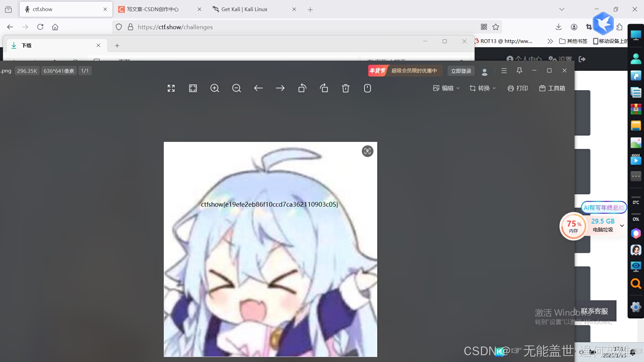Open the 工具箱 toolbox
Viewport: 644px width, 362px height.
552,88
